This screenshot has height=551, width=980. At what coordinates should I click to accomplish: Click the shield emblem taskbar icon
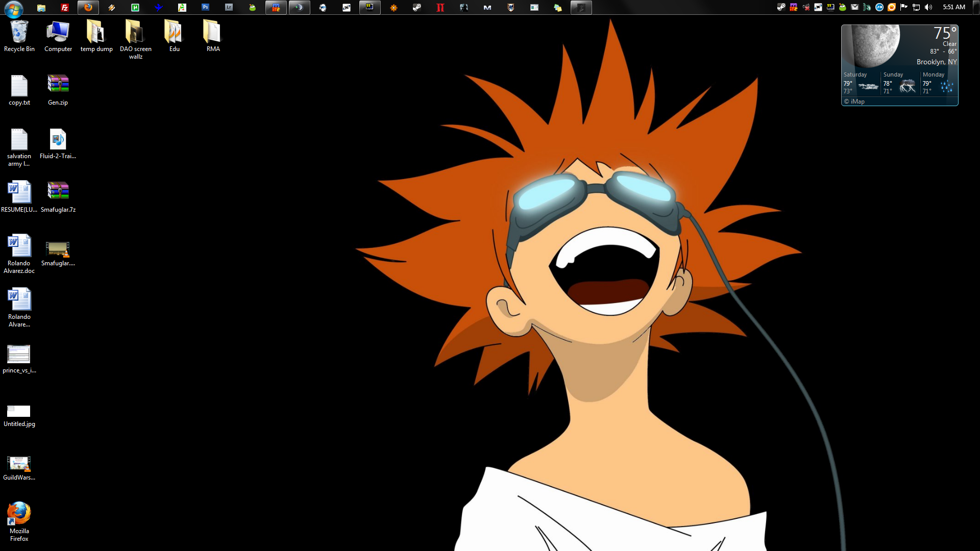click(x=511, y=8)
